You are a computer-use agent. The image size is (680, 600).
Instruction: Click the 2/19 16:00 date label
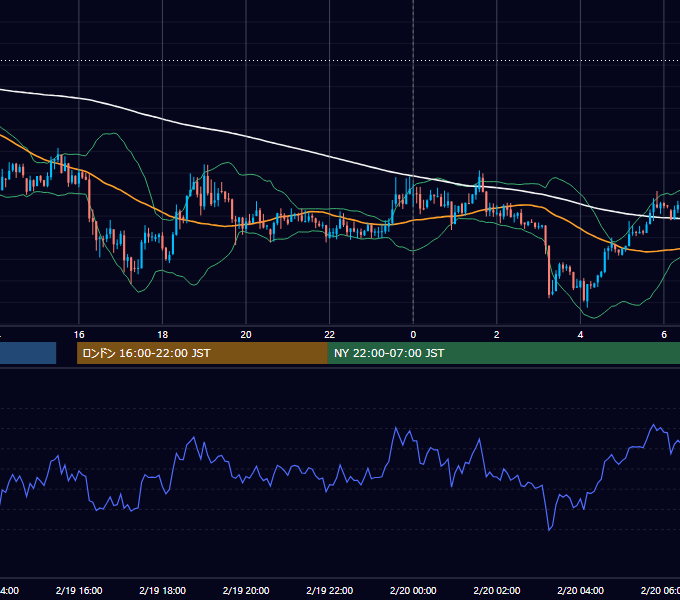click(79, 590)
